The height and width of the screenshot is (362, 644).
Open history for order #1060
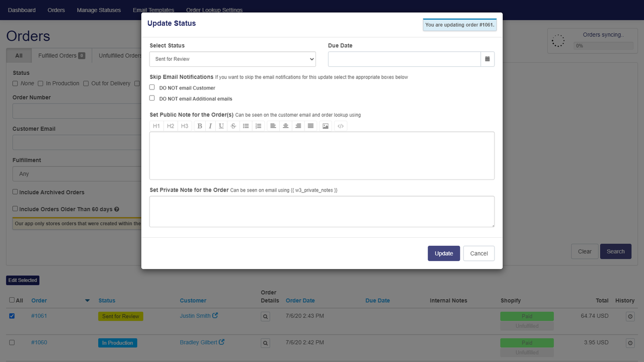click(x=630, y=343)
